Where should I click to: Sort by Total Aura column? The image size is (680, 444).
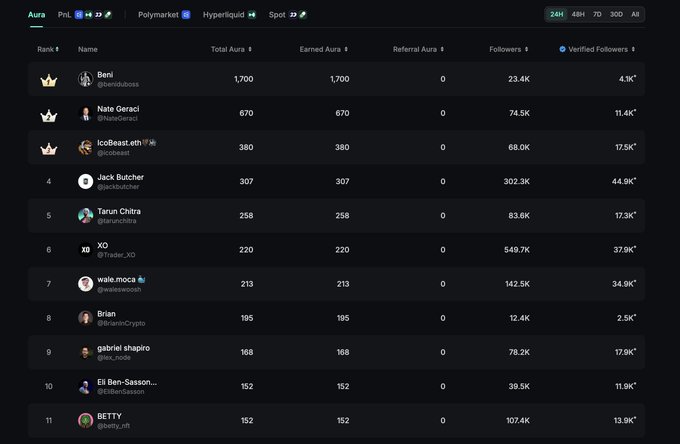tap(231, 49)
